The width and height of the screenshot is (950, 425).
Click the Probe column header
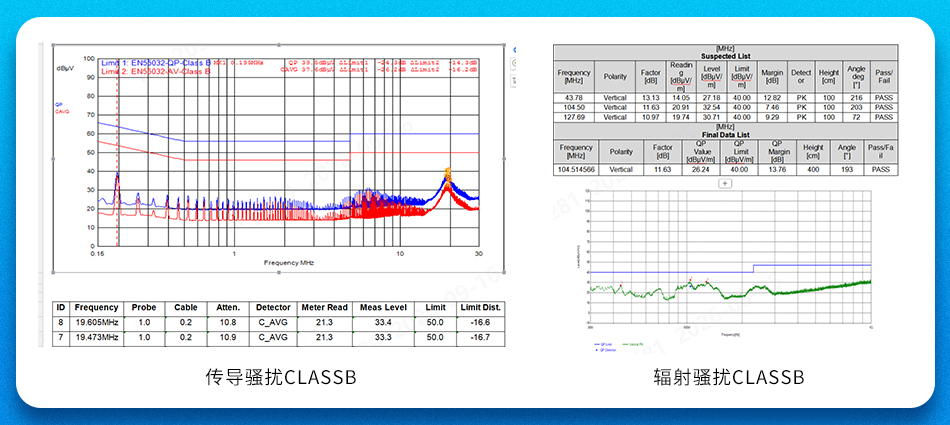(x=144, y=307)
